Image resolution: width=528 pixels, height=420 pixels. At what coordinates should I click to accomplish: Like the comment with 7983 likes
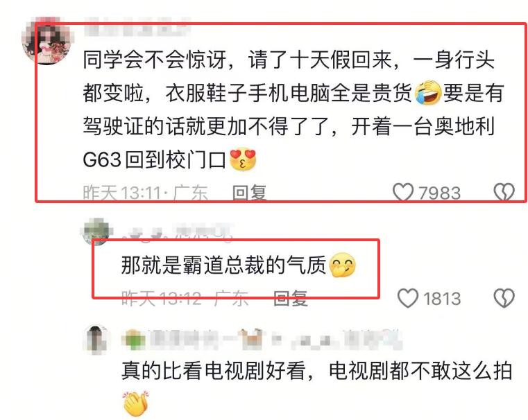(402, 192)
